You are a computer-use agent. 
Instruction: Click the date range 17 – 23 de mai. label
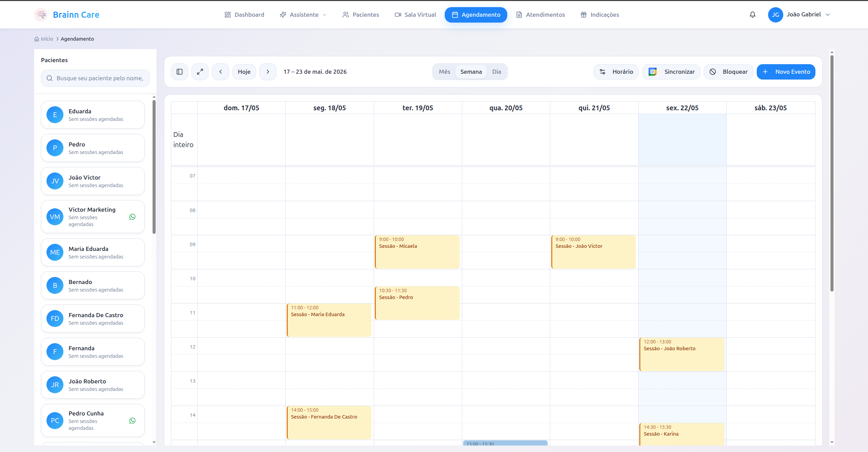pos(315,72)
